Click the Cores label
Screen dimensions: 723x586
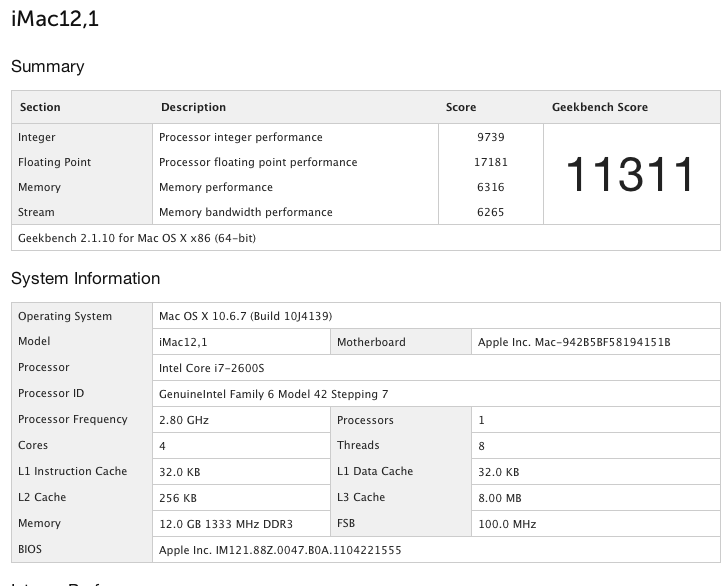pos(33,445)
